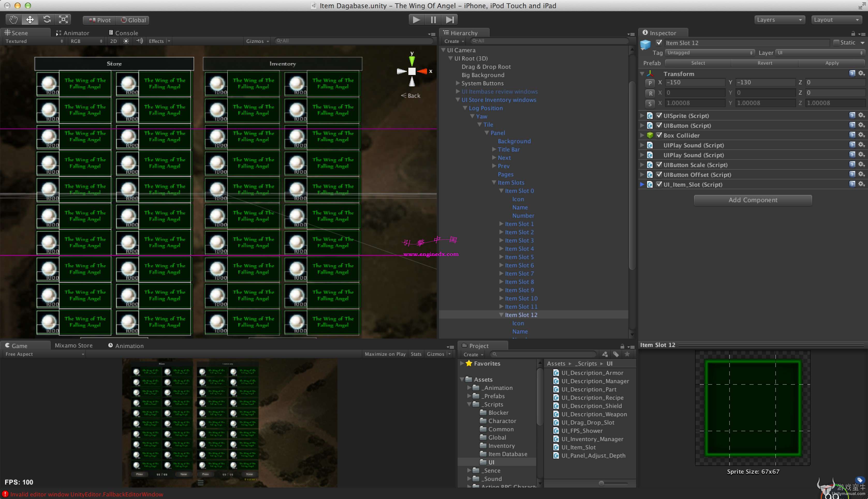
Task: Open Box Collider gear menu
Action: pyautogui.click(x=861, y=135)
